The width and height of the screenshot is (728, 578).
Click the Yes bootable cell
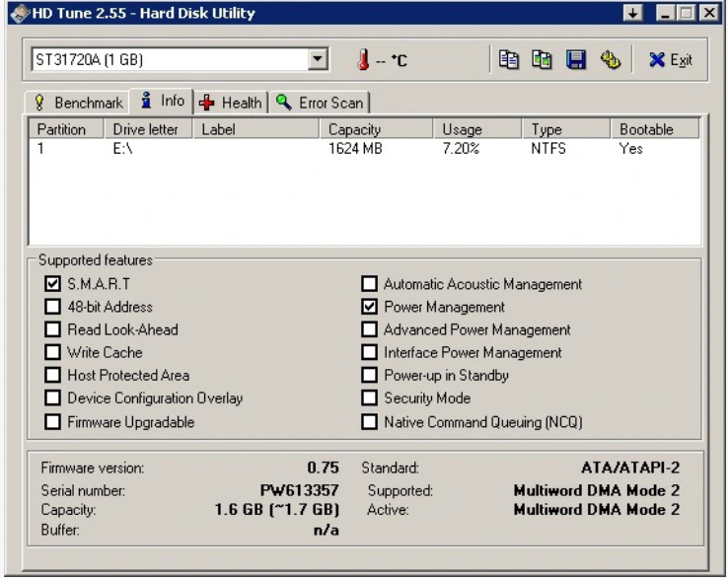630,149
